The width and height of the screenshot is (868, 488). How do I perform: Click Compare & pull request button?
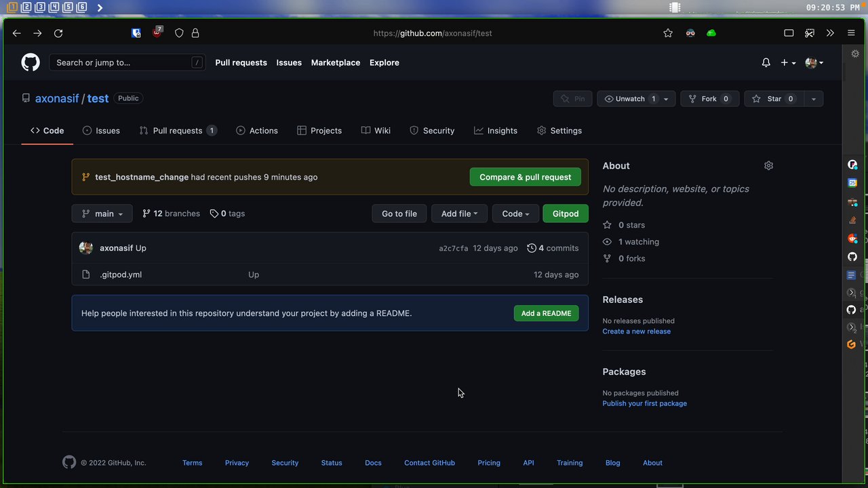click(526, 177)
